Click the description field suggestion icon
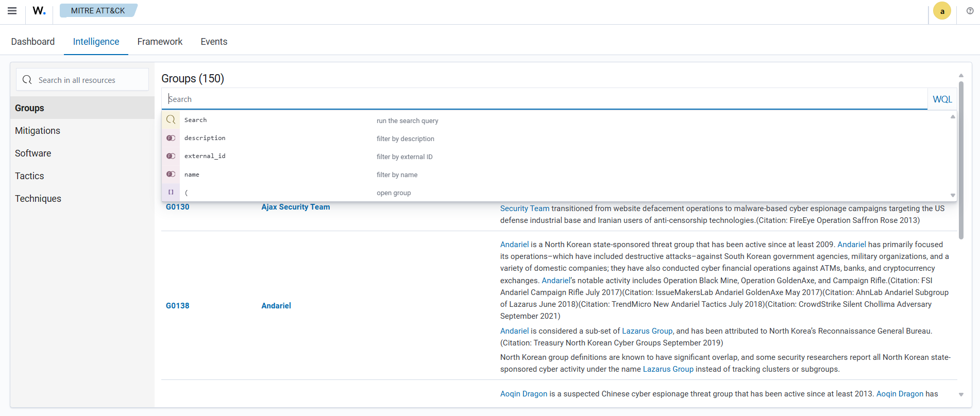 coord(171,138)
